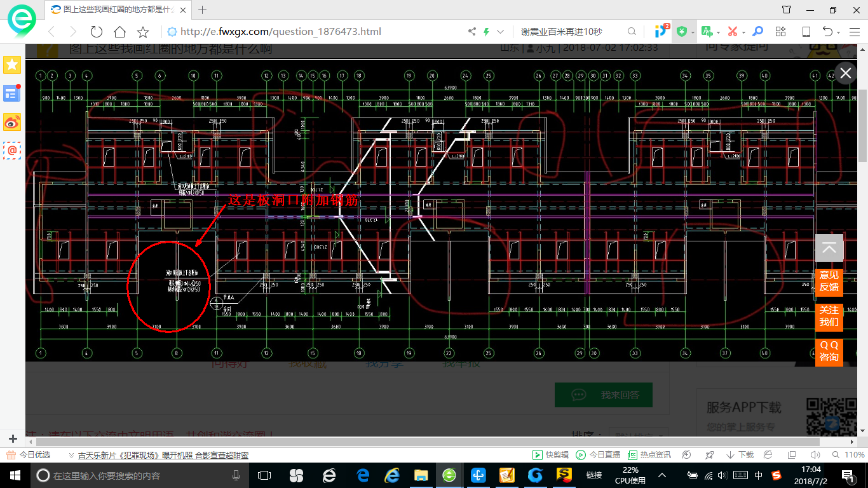This screenshot has height=488, width=868.
Task: Open the green yuan shield extension
Action: point(682,32)
